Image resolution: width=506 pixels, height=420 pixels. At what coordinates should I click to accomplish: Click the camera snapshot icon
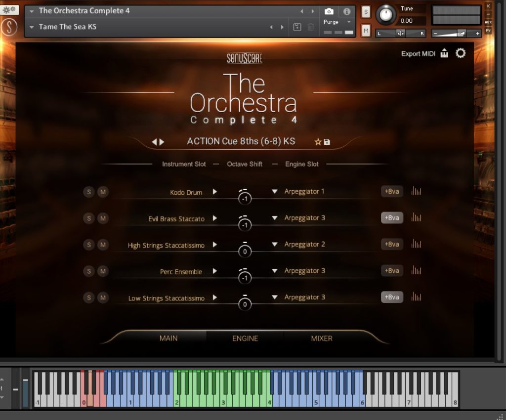coord(329,11)
